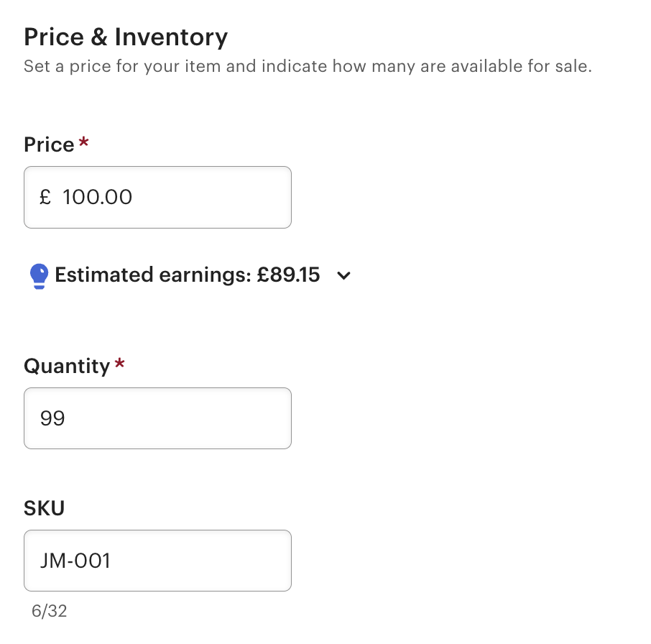Place cursor on the 99 quantity value

coord(52,418)
